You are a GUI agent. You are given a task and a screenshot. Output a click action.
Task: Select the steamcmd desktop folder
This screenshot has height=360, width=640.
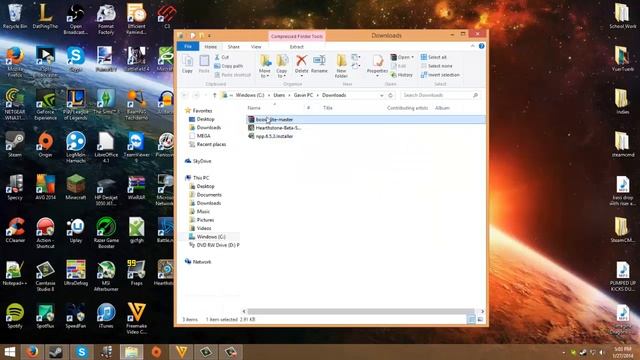(622, 144)
